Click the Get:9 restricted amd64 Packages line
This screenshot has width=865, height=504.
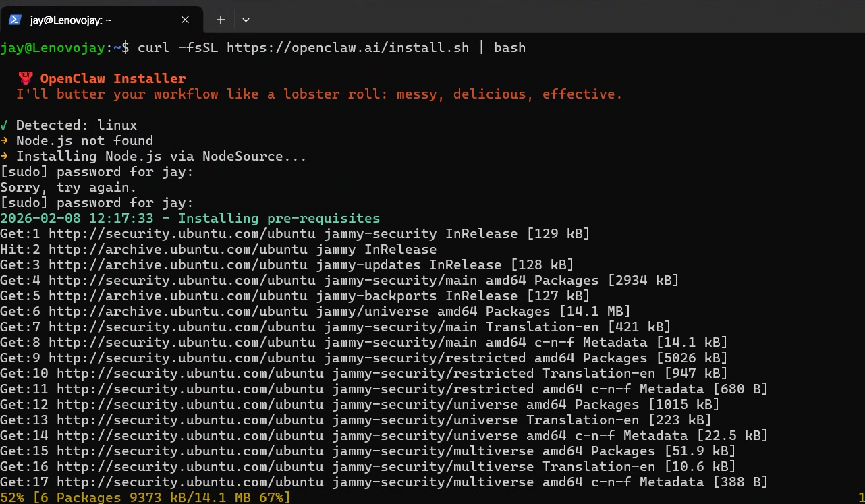point(364,358)
